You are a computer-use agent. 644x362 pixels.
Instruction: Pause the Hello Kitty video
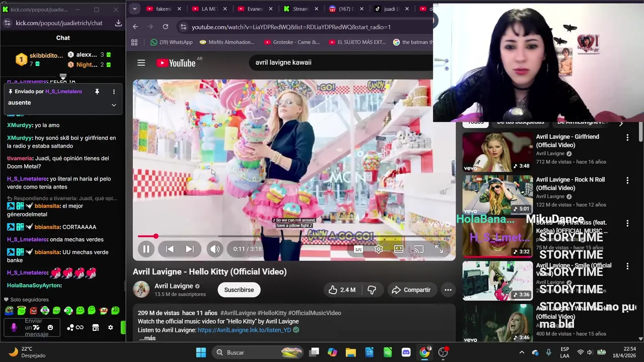pyautogui.click(x=145, y=249)
